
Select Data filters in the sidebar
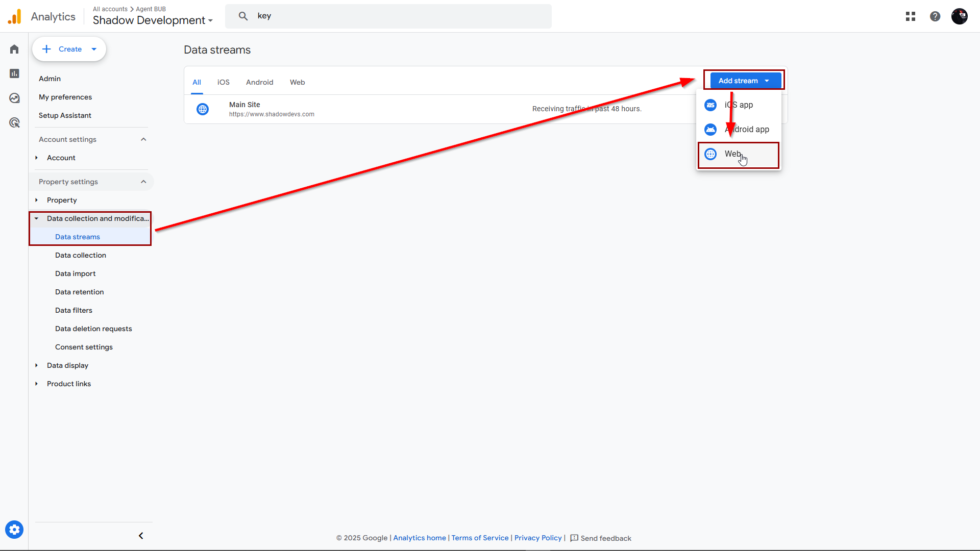tap(74, 310)
